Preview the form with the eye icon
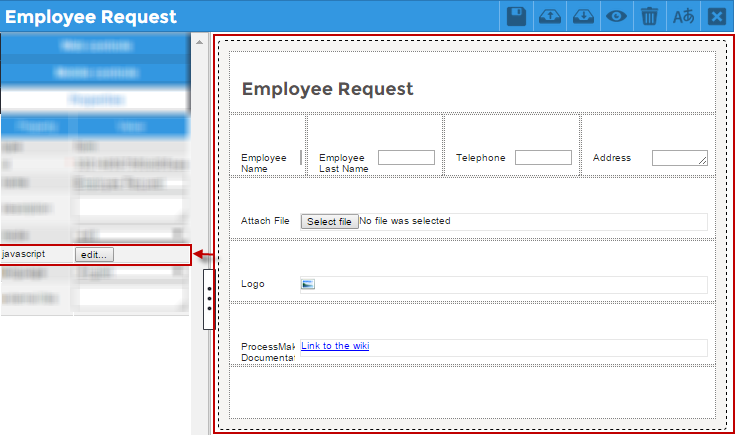This screenshot has height=435, width=736. [616, 16]
